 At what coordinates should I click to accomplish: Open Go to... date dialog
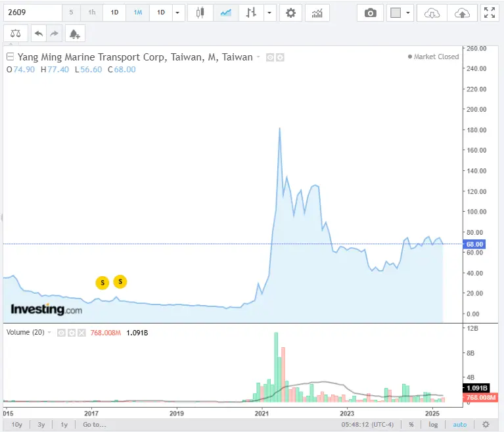(x=94, y=425)
